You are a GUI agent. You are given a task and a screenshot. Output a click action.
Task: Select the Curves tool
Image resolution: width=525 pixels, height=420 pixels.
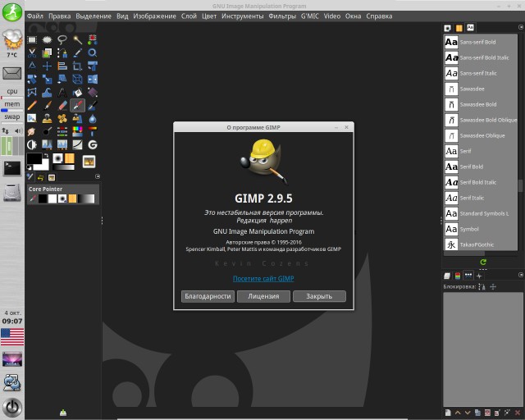tap(78, 144)
